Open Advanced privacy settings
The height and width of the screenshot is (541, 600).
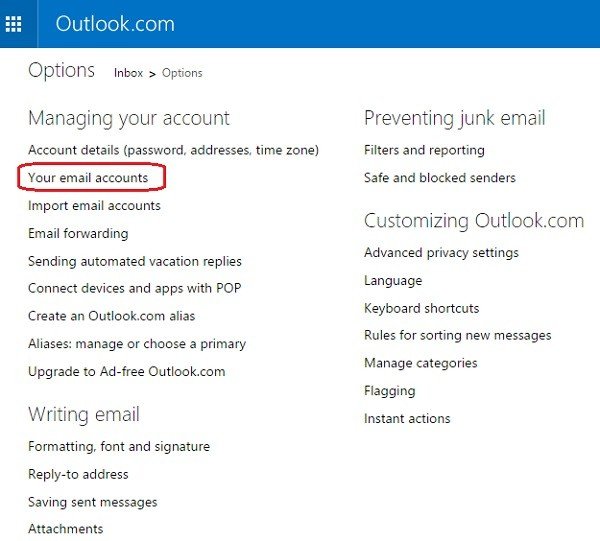[441, 253]
